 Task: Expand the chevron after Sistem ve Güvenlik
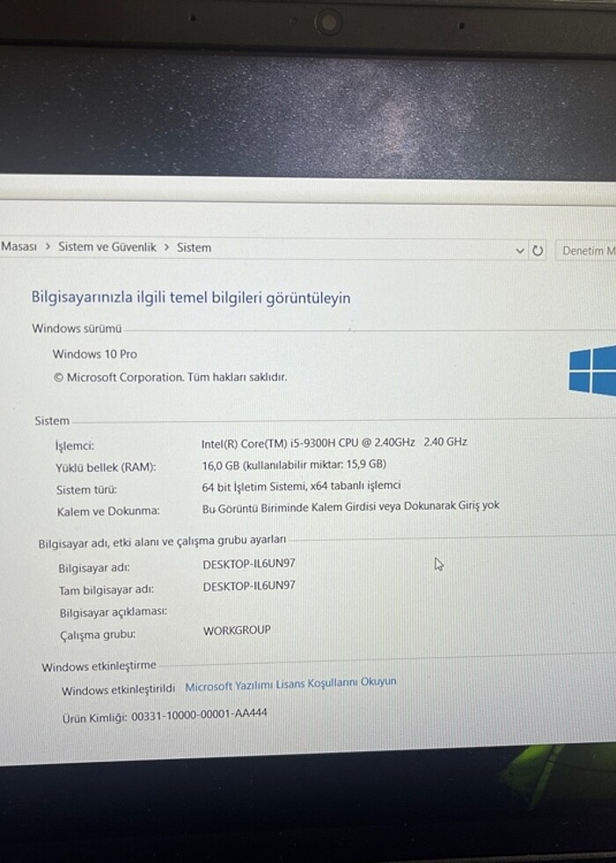tap(166, 247)
